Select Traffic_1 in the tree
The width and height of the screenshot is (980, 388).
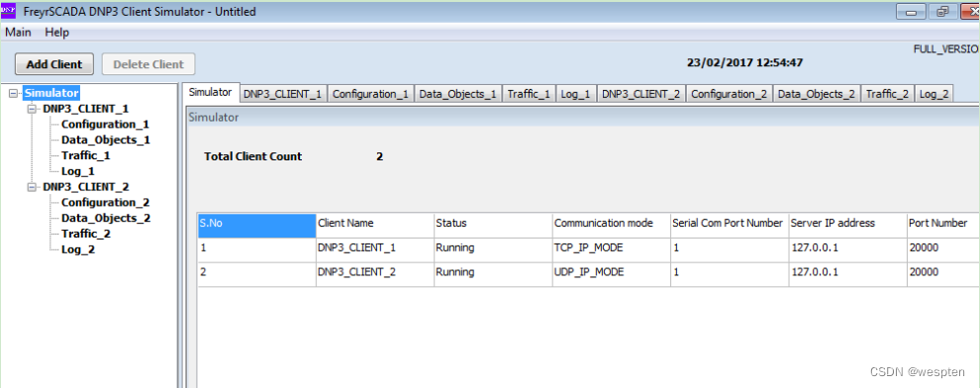[85, 155]
